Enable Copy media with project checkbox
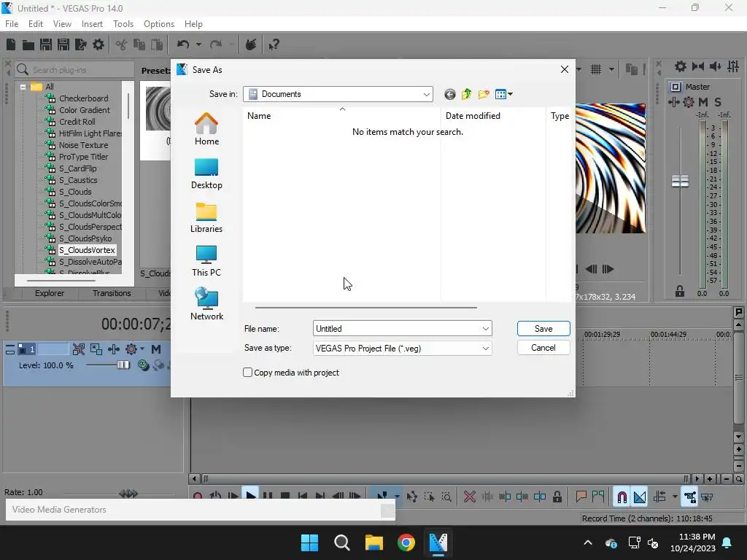The width and height of the screenshot is (747, 560). point(247,373)
